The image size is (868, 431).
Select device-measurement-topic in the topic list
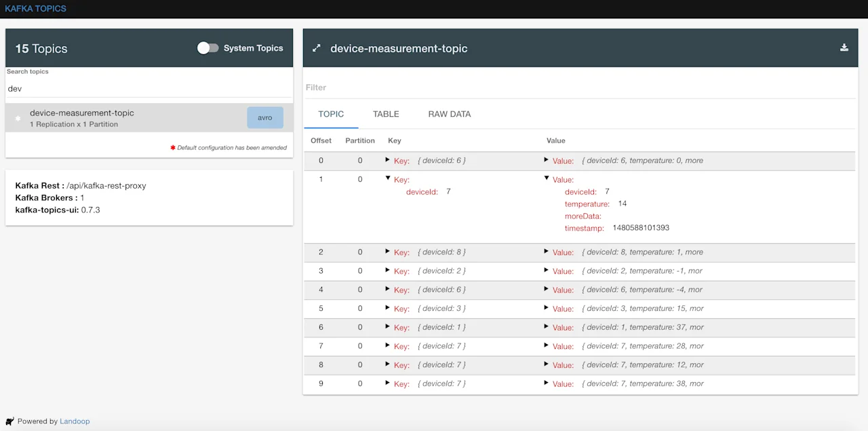(149, 117)
